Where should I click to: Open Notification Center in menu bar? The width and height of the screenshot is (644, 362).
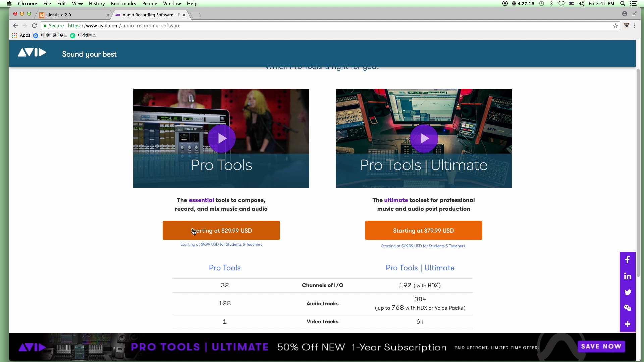tap(634, 4)
